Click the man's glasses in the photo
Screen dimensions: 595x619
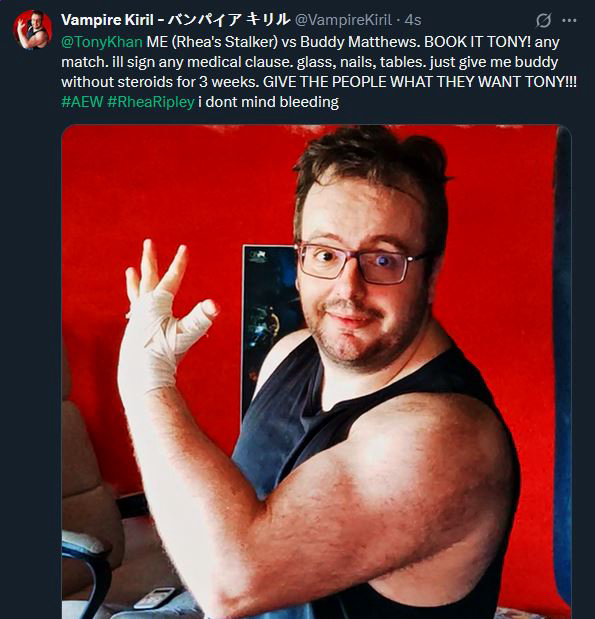tap(357, 263)
